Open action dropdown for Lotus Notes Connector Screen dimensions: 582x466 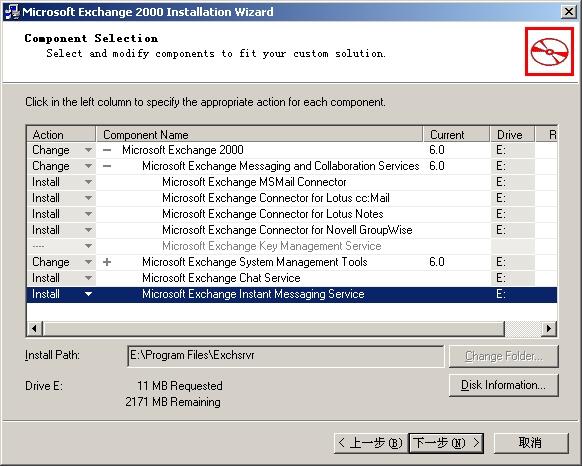point(88,214)
